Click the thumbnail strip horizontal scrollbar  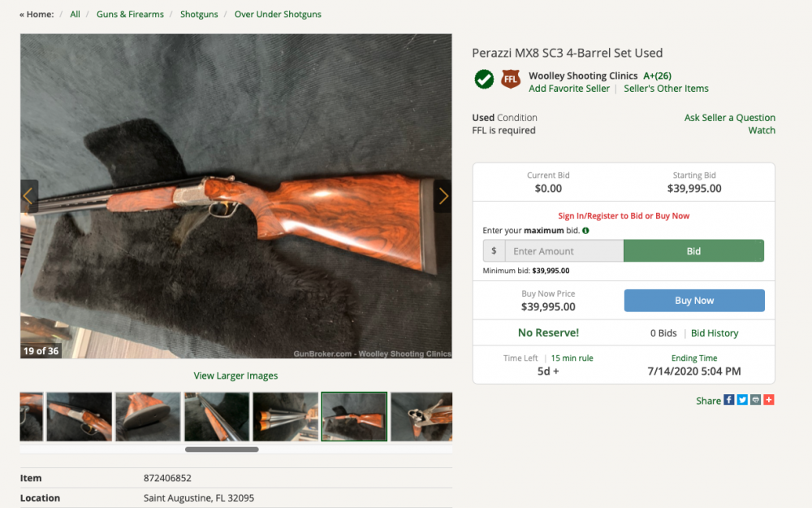(222, 449)
